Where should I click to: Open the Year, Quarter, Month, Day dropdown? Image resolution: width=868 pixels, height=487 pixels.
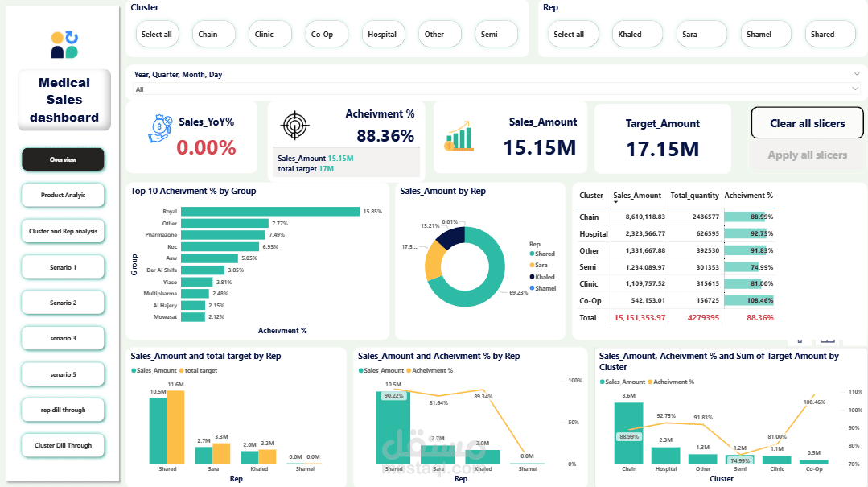856,72
